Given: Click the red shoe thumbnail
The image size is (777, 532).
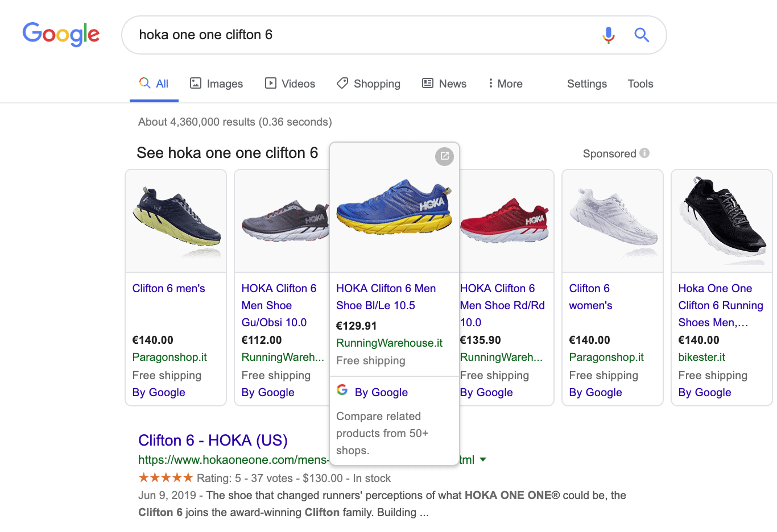Looking at the screenshot, I should (x=506, y=221).
